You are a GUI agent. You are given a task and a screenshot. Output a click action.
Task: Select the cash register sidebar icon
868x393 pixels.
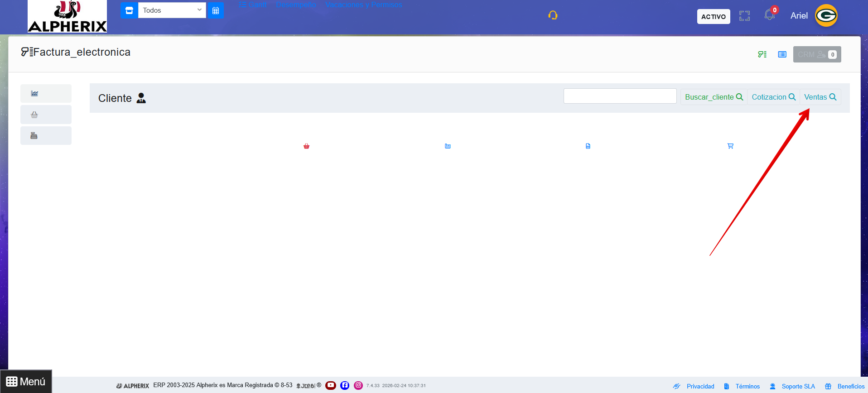pyautogui.click(x=34, y=136)
